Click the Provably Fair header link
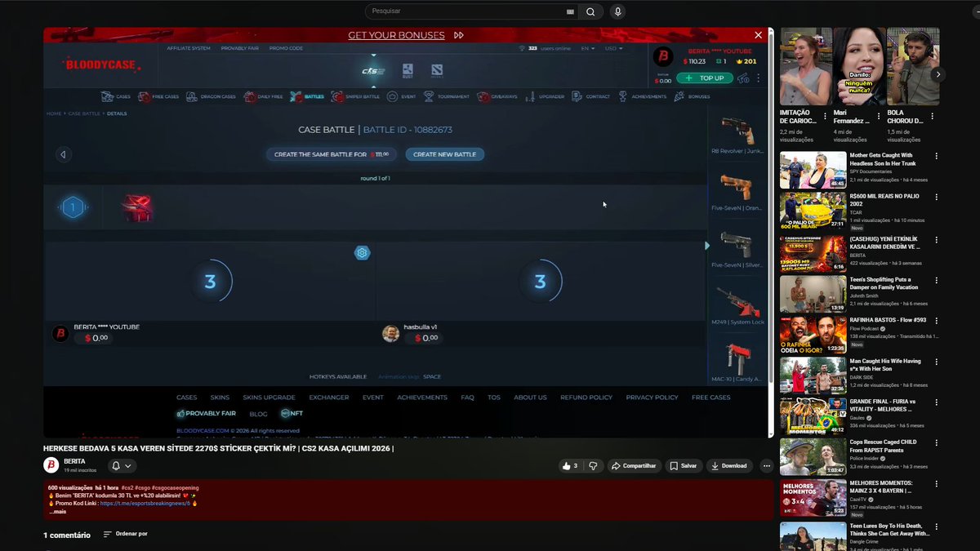 (x=239, y=48)
